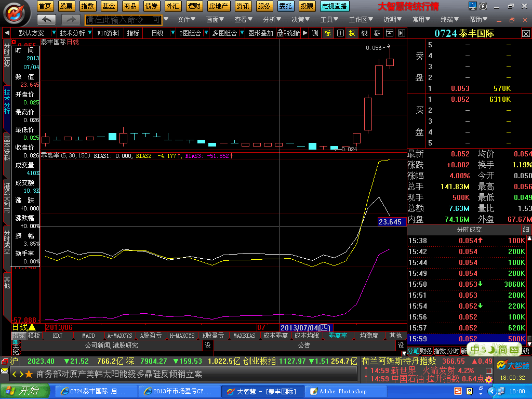
Task: Open the 近期 dropdown menu
Action: click(x=392, y=20)
